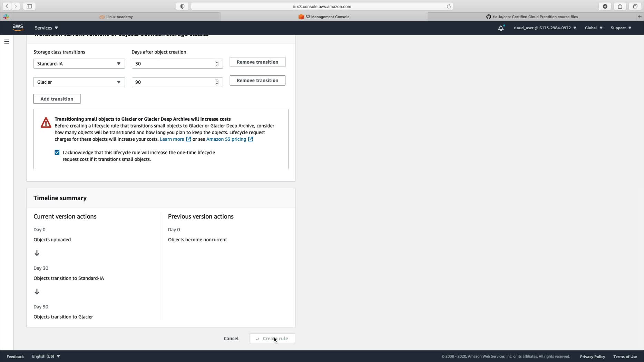Switch to the Linux Academy tab
This screenshot has height=362, width=644.
(116, 17)
